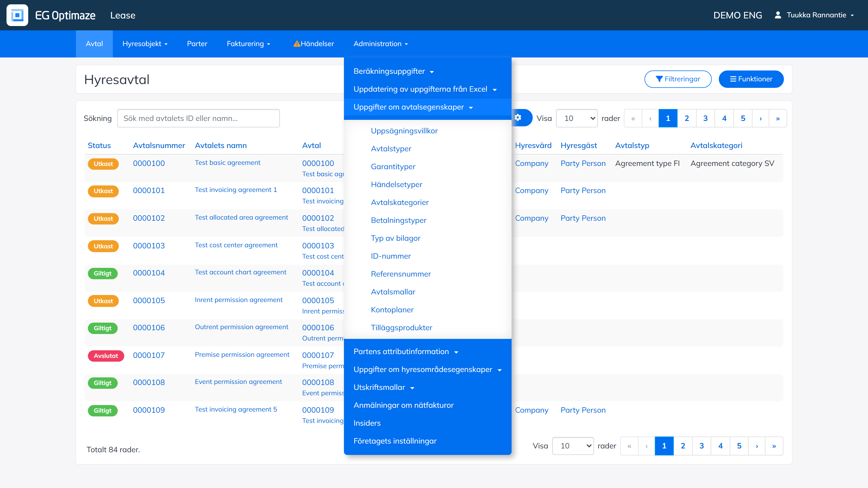
Task: Open Test invoicing agreement 1 link
Action: (235, 190)
